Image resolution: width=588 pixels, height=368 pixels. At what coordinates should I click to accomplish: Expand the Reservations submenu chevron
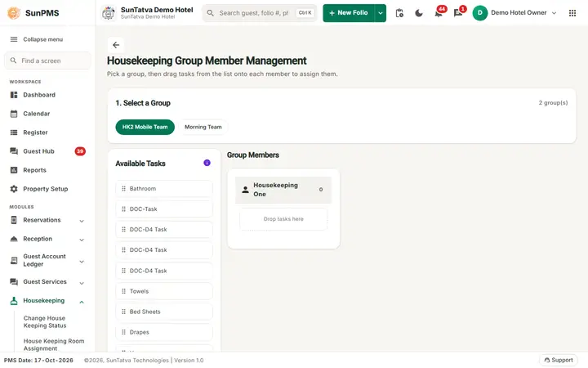(x=82, y=221)
